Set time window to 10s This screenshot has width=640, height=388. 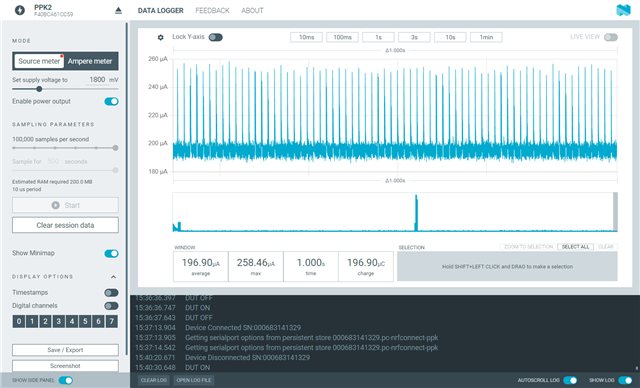pos(450,37)
